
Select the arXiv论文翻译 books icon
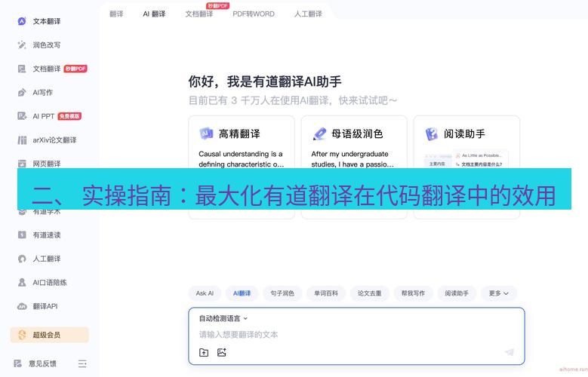pyautogui.click(x=22, y=140)
